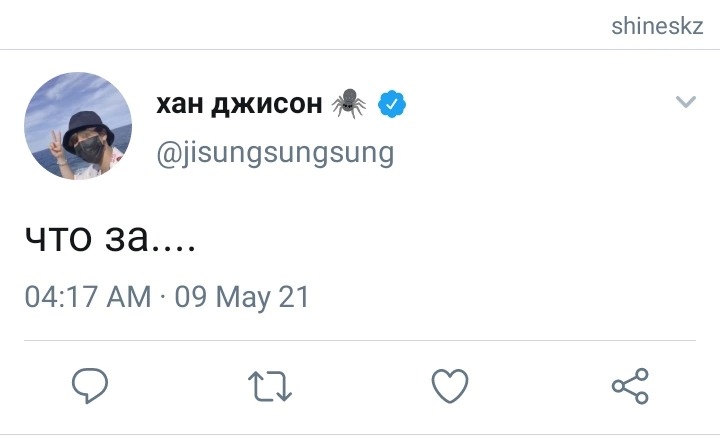Image resolution: width=720 pixels, height=447 pixels.
Task: Retweet the post using the arrows icon
Action: click(270, 386)
